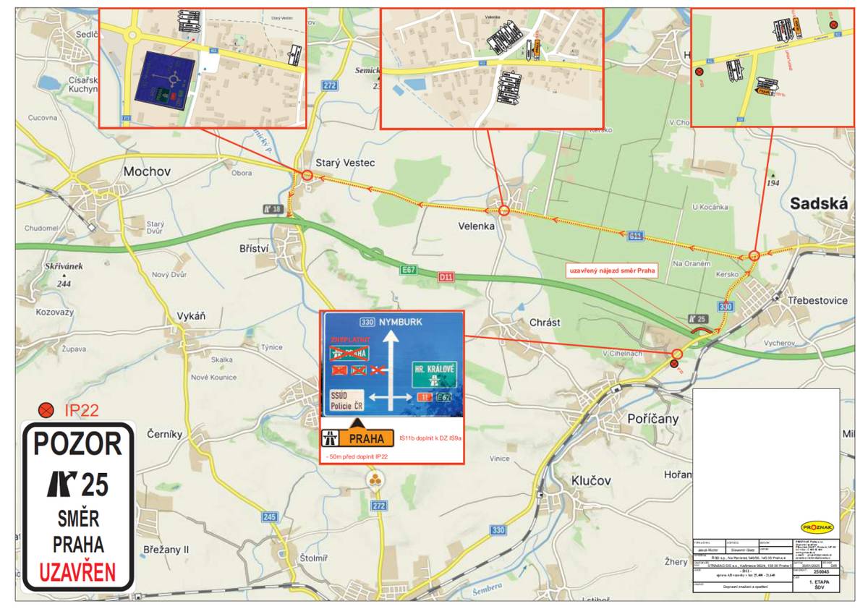The width and height of the screenshot is (868, 609).
Task: Select the IP22 legend symbol
Action: (47, 410)
